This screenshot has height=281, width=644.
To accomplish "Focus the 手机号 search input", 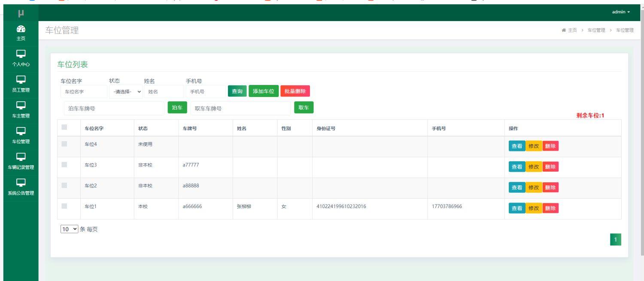I will click(x=206, y=91).
